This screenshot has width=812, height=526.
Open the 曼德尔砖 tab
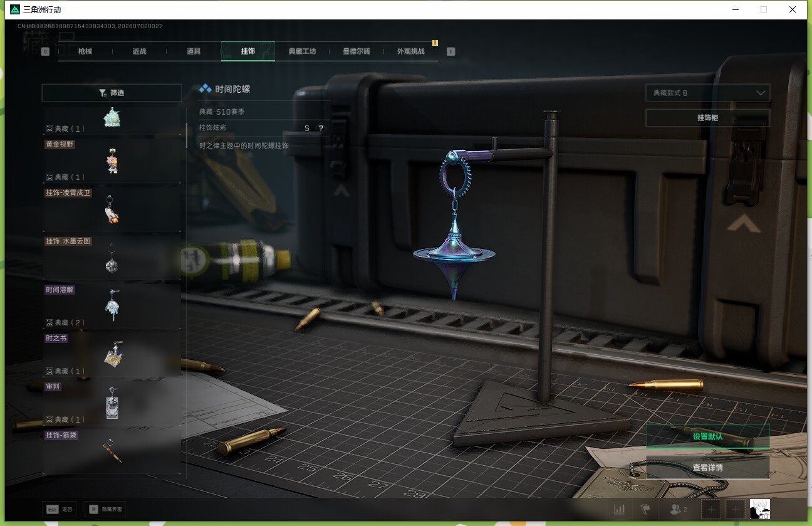point(357,51)
